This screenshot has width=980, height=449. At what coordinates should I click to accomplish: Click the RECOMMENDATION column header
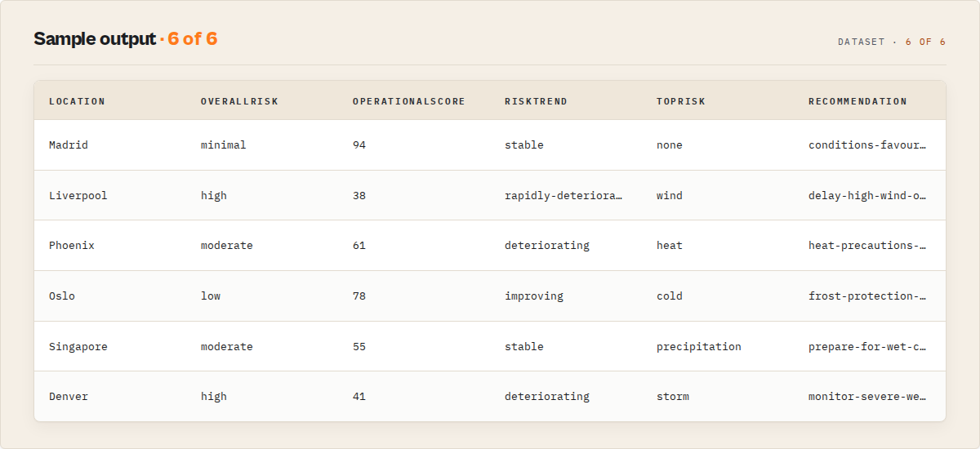tap(857, 101)
